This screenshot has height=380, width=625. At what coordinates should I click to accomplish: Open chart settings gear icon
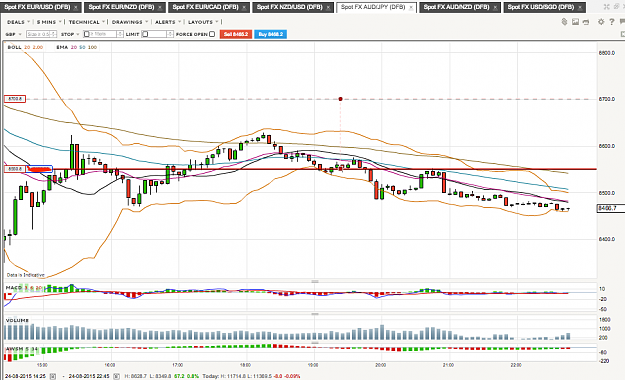(x=601, y=22)
